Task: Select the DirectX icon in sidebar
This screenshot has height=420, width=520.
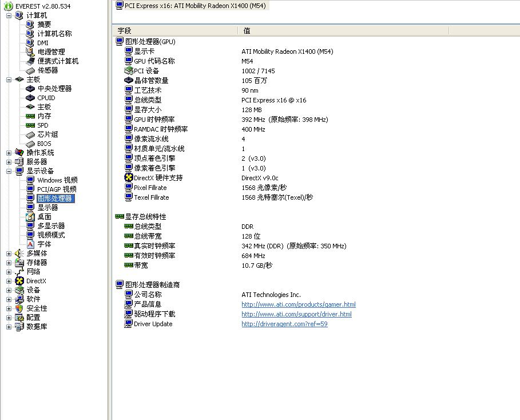Action: [x=19, y=281]
